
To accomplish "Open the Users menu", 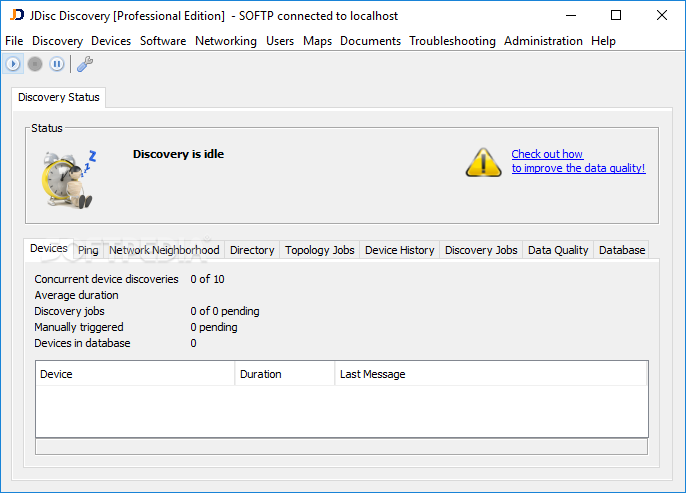I will (x=280, y=41).
